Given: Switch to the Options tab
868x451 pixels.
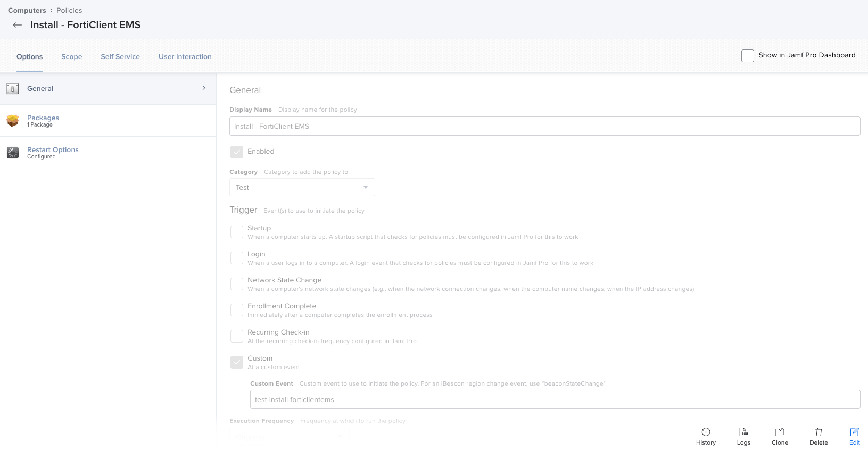Looking at the screenshot, I should coord(29,57).
